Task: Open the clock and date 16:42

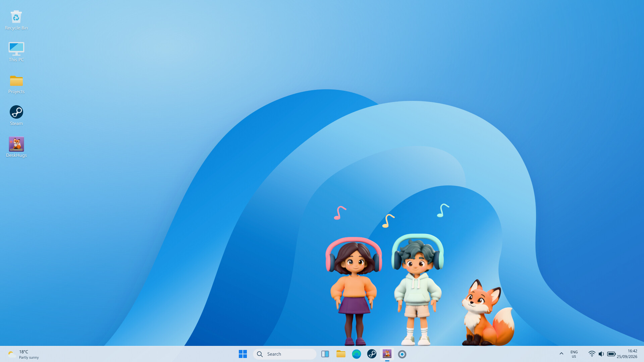Action: pyautogui.click(x=627, y=354)
